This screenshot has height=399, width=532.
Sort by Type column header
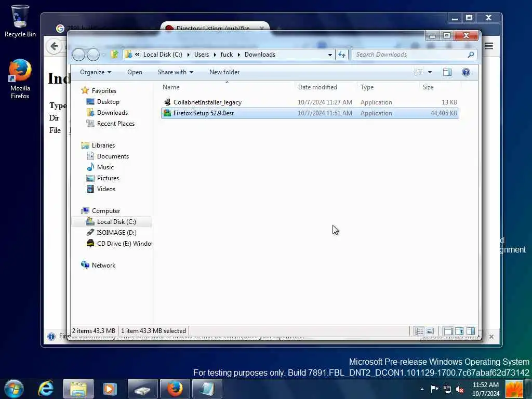[388, 87]
